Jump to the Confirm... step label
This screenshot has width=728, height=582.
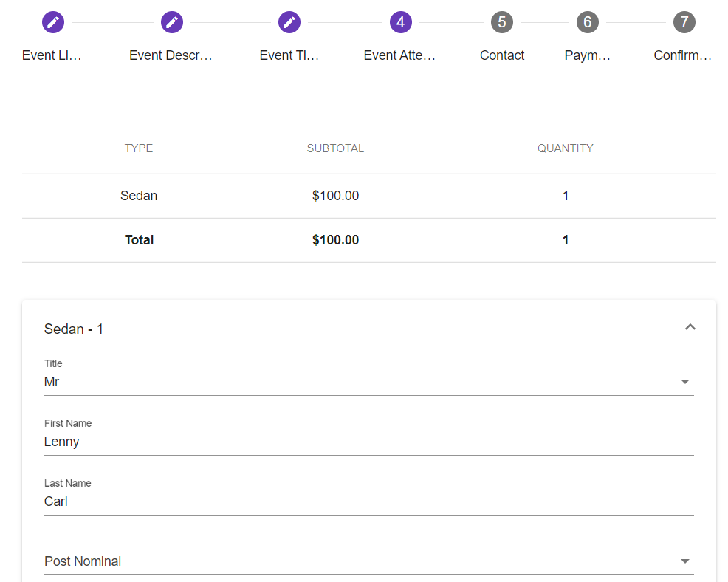(x=683, y=55)
